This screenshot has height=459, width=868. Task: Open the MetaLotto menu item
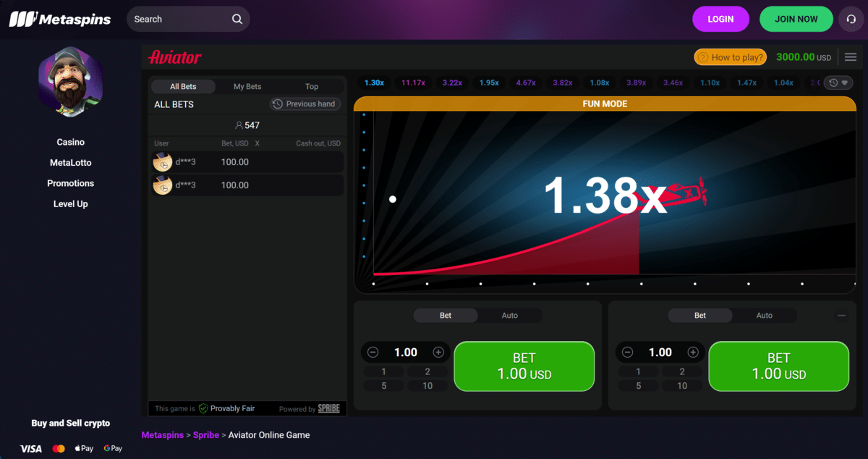click(x=71, y=163)
